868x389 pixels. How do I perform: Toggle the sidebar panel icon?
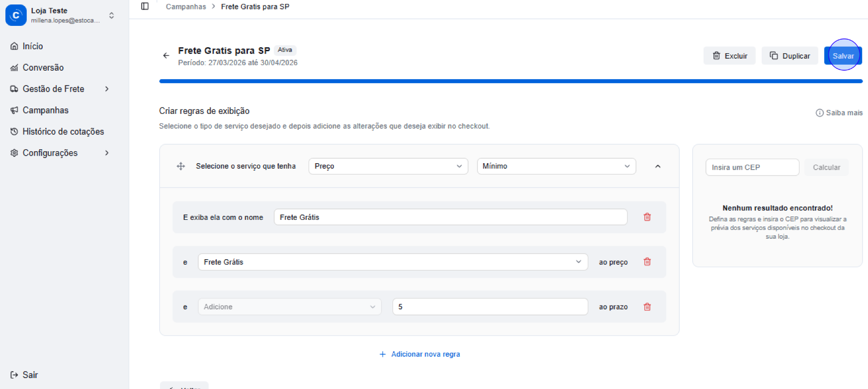tap(145, 6)
